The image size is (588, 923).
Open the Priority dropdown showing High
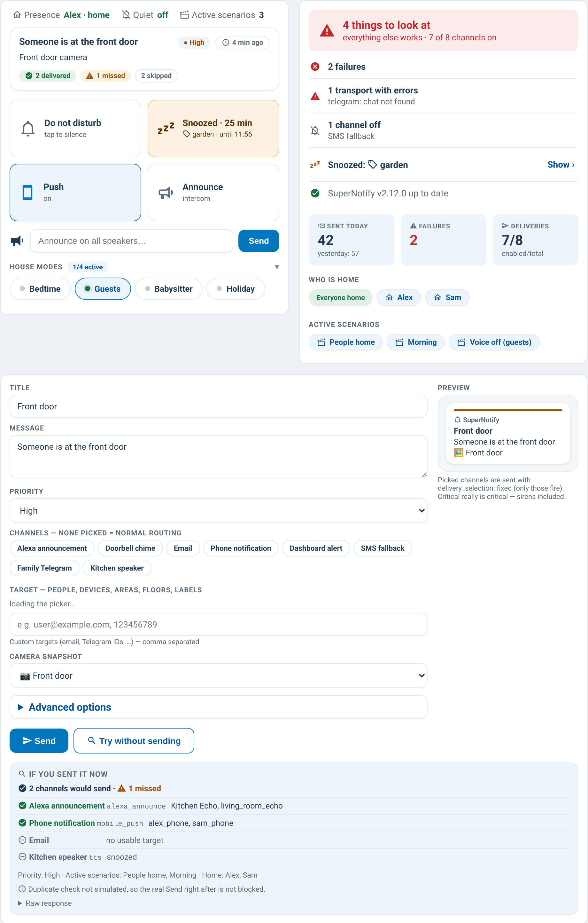[218, 510]
